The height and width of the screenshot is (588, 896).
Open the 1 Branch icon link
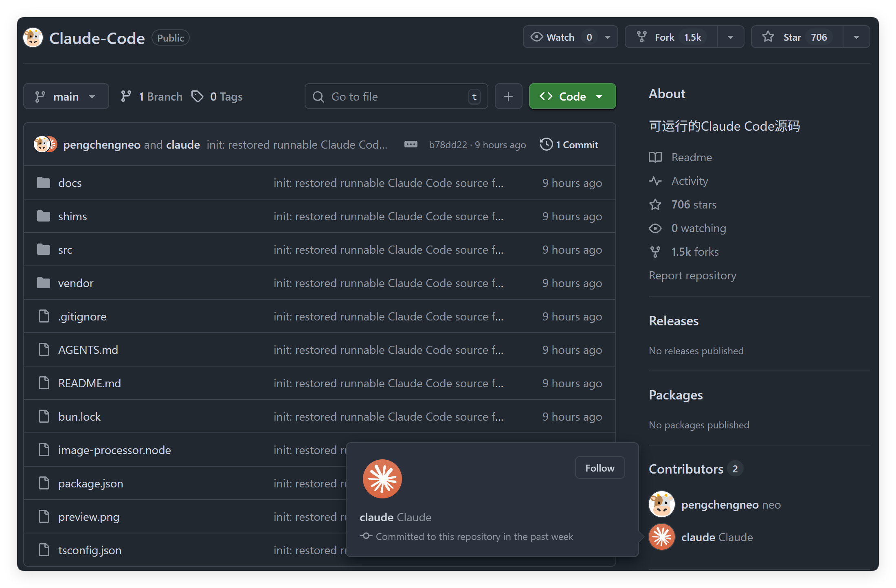point(126,97)
